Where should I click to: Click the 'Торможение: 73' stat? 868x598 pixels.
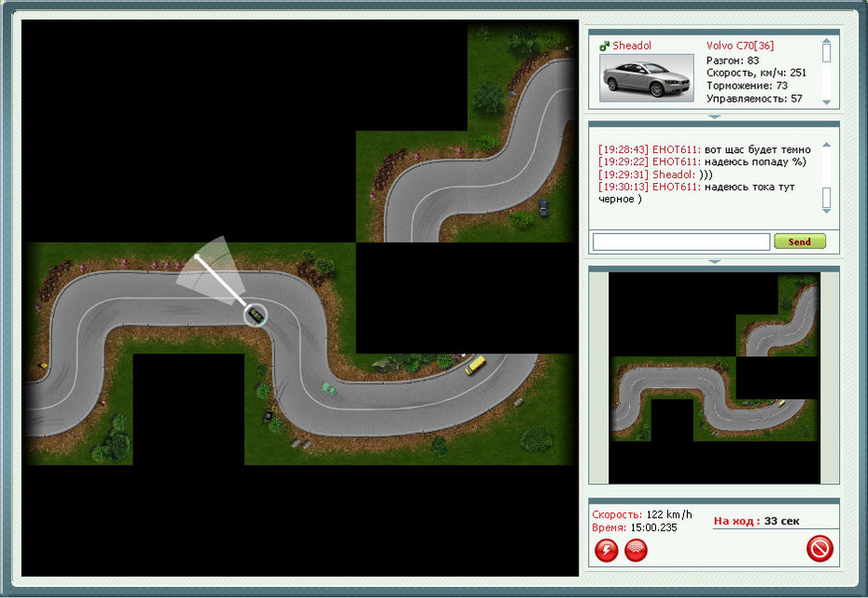[747, 85]
